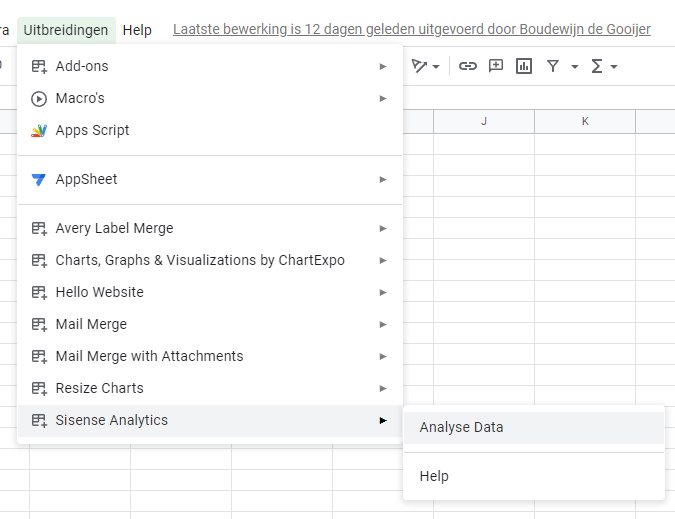The width and height of the screenshot is (675, 519).
Task: Open the Help menu in the menu bar
Action: coord(137,30)
